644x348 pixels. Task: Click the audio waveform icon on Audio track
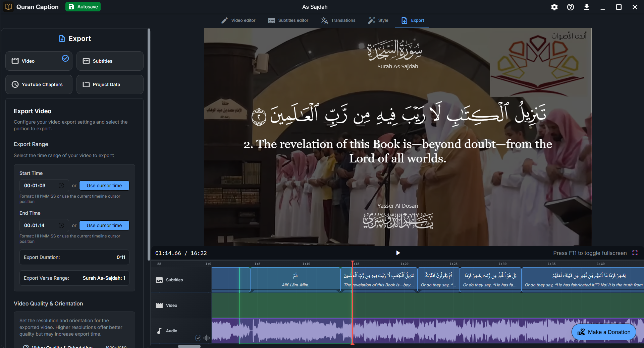click(207, 338)
